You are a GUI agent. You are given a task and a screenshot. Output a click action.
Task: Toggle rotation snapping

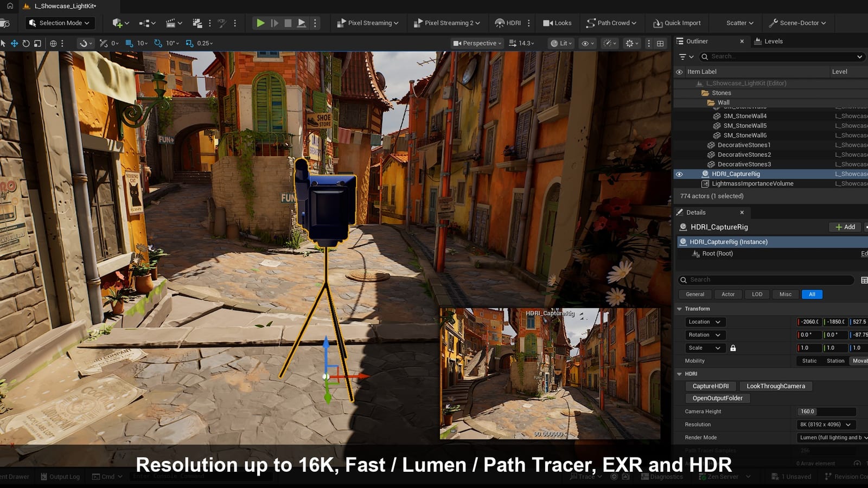point(158,43)
